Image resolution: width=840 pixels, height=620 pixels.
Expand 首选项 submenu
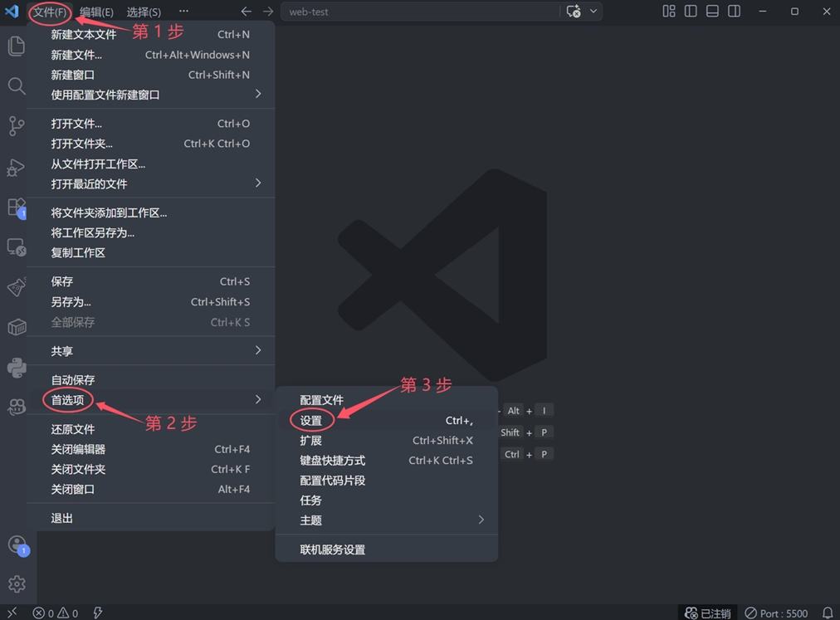[x=150, y=400]
